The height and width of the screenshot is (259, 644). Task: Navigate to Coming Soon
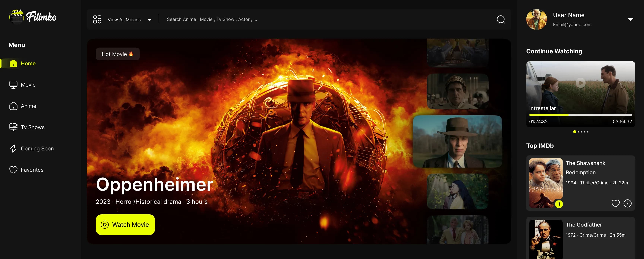coord(37,149)
